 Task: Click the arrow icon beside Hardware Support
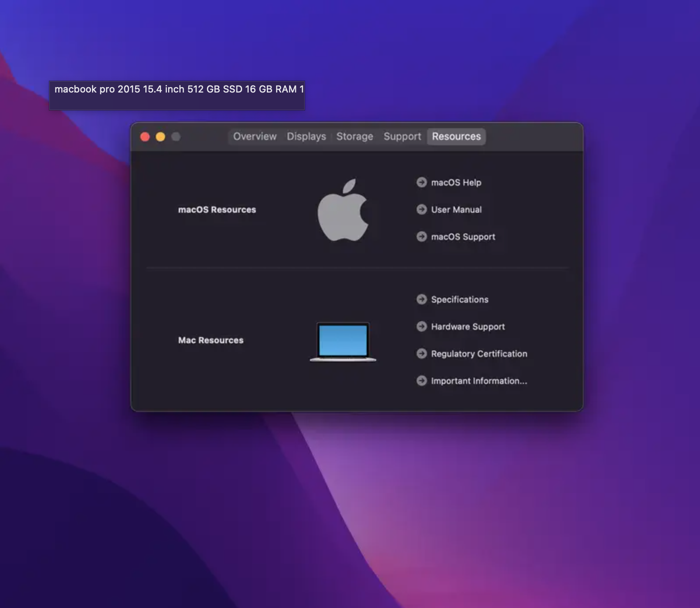tap(422, 326)
